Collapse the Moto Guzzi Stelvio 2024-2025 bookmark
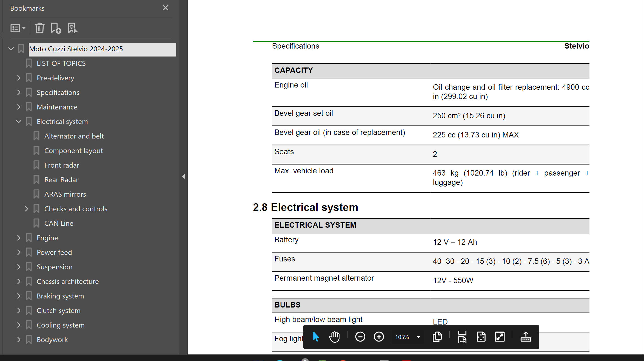 pyautogui.click(x=11, y=49)
